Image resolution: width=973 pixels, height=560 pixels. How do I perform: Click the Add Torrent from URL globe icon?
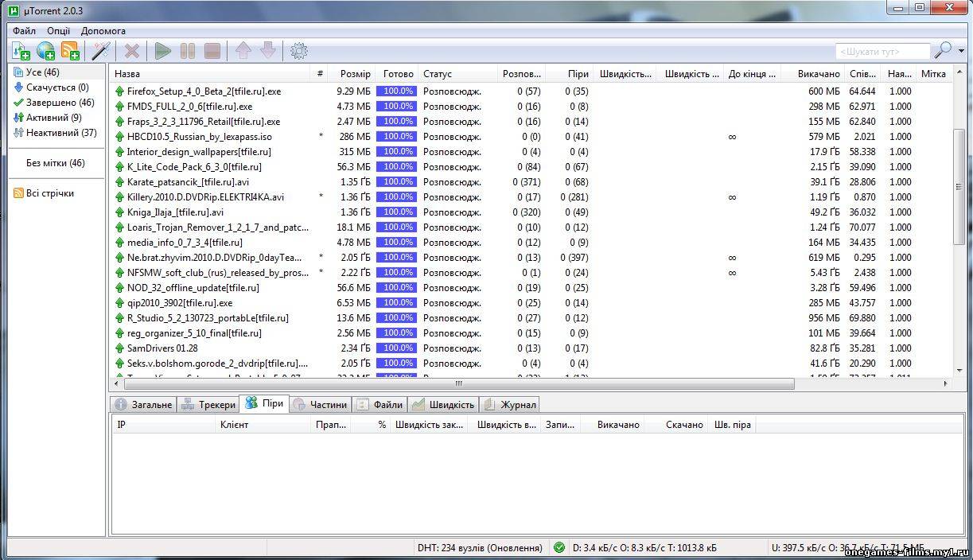pos(45,51)
